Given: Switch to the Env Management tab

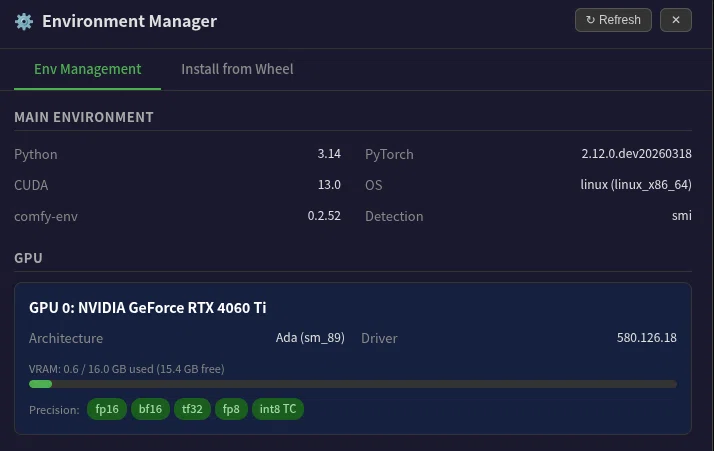Looking at the screenshot, I should click(87, 69).
